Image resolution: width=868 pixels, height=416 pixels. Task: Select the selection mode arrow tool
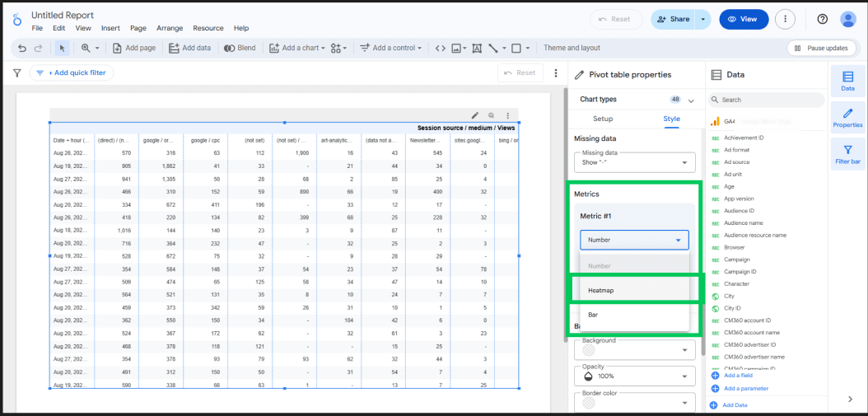pos(62,49)
